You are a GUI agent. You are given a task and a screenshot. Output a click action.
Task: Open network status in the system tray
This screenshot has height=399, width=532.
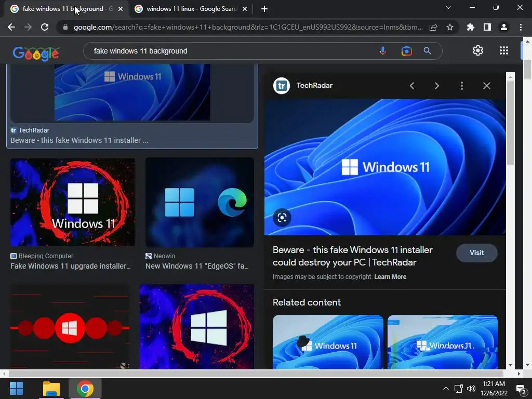point(459,389)
